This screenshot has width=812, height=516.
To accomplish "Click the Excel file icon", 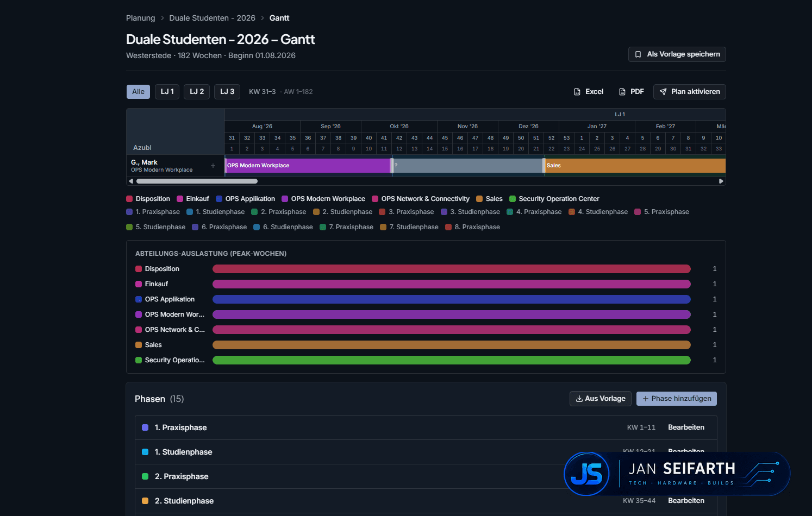I will 577,92.
